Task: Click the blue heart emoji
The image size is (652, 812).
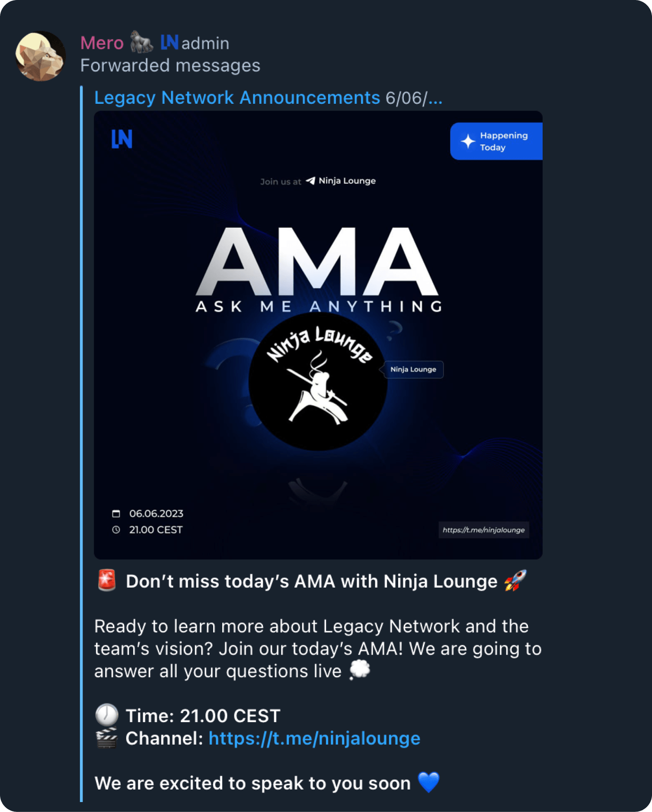Action: point(428,783)
